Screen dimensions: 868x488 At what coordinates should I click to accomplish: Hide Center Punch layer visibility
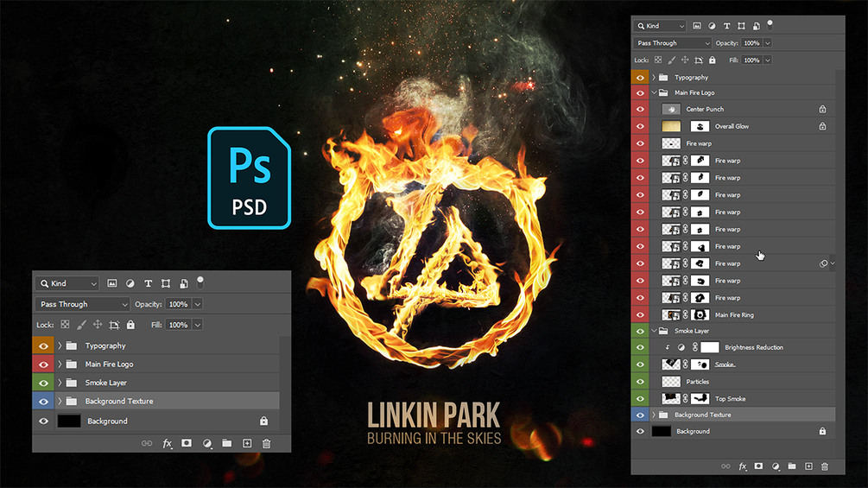[641, 109]
